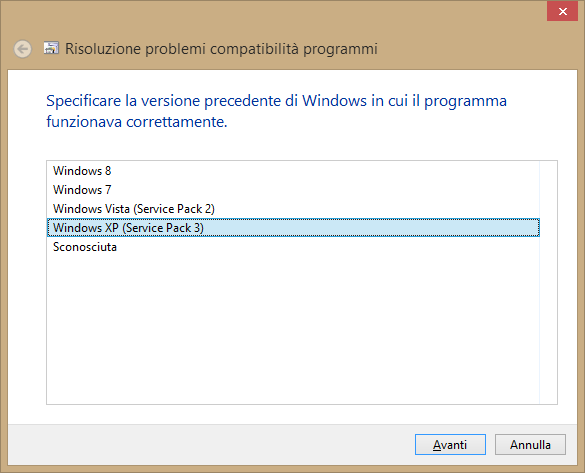Click the word 'programma' in the heading
585x473 pixels.
click(466, 101)
